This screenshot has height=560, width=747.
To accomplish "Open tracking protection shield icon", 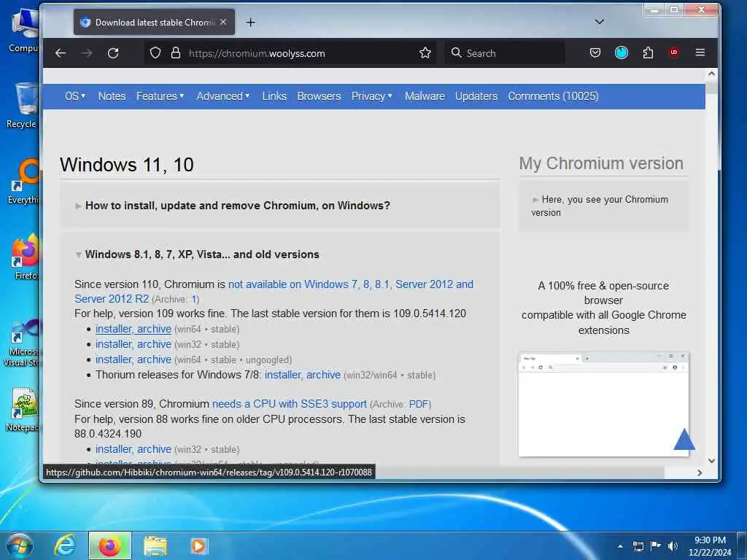I will (x=155, y=52).
